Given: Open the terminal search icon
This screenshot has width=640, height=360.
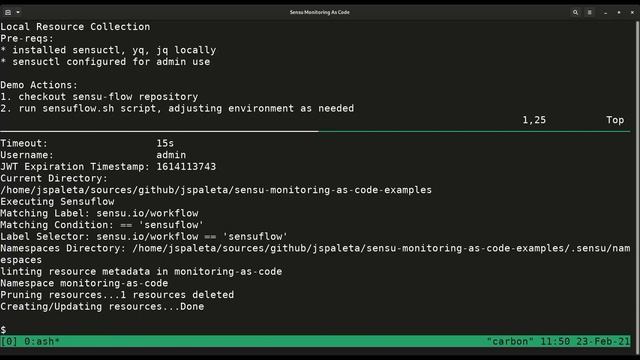Looking at the screenshot, I should click(x=576, y=12).
